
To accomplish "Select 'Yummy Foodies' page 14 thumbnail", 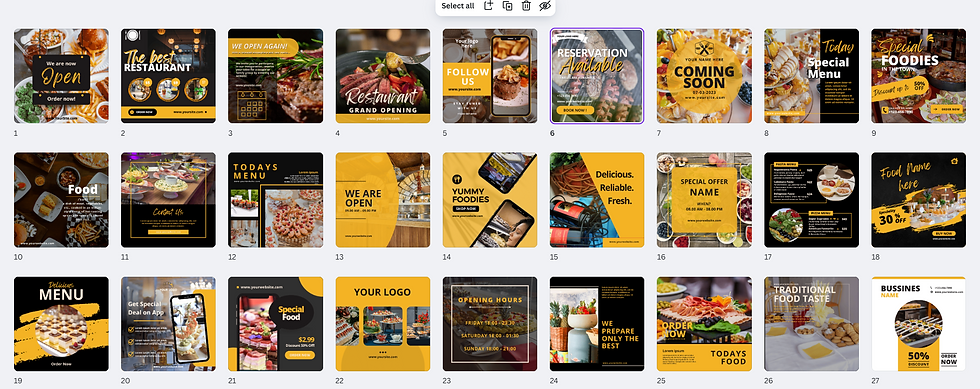I will (490, 200).
